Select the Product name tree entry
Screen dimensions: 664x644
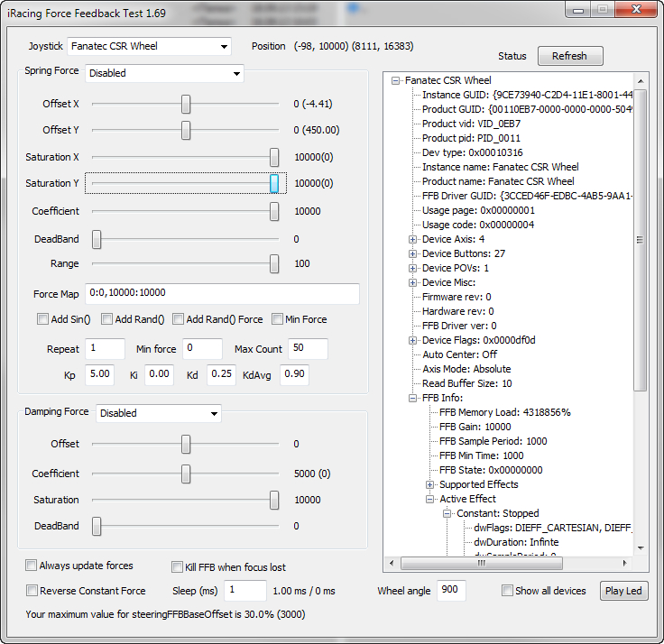click(x=498, y=181)
